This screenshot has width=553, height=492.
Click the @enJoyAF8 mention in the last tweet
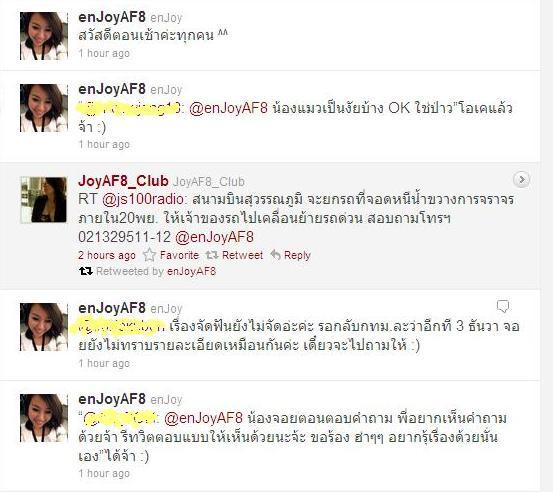coord(203,418)
